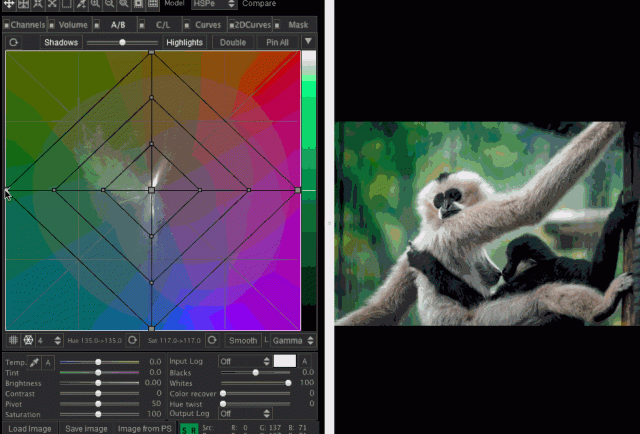Click the gibbon preview image
This screenshot has width=640, height=434.
(487, 223)
